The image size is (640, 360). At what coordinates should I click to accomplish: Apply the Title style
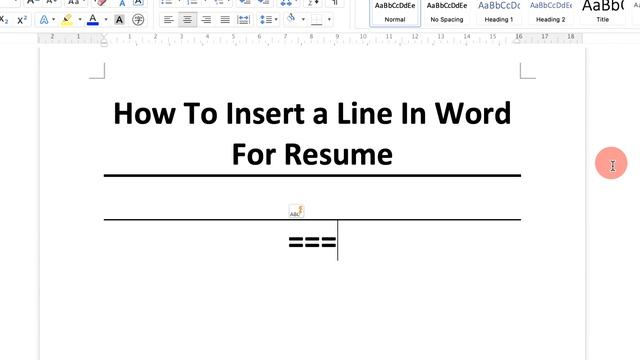(603, 12)
